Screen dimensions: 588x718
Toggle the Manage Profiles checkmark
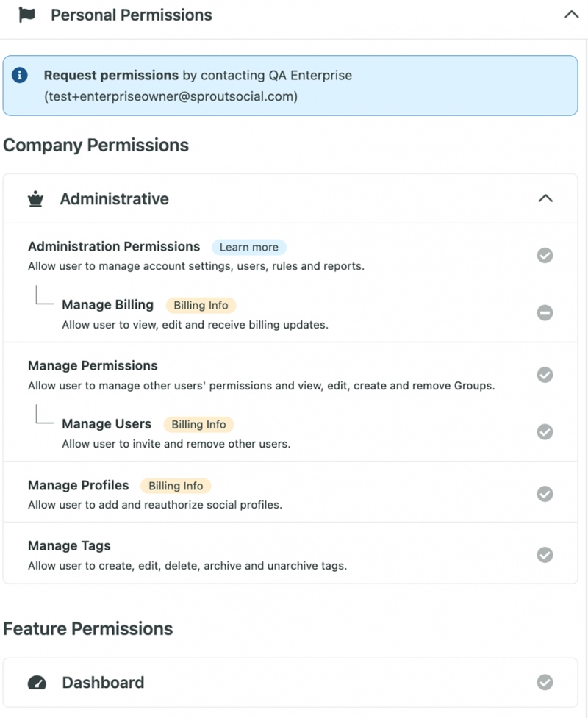[x=545, y=494]
